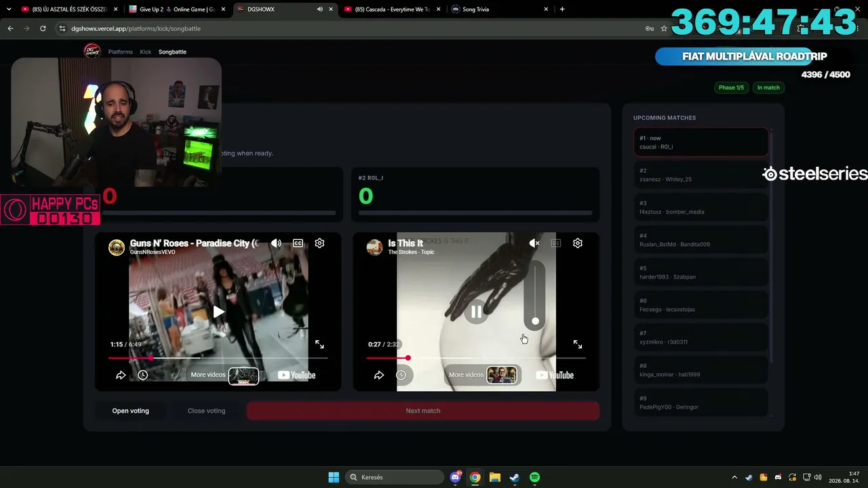868x488 pixels.
Task: Share the Paradise City video
Action: (121, 375)
